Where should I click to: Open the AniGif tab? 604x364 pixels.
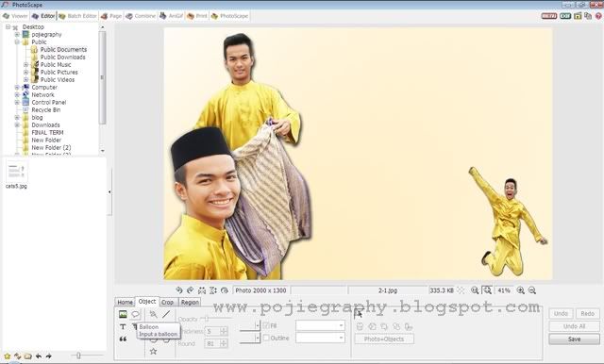click(x=172, y=16)
